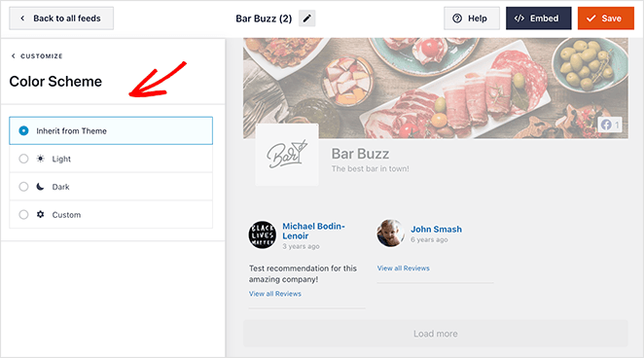644x358 pixels.
Task: Click the Load more reviews button
Action: pyautogui.click(x=436, y=334)
